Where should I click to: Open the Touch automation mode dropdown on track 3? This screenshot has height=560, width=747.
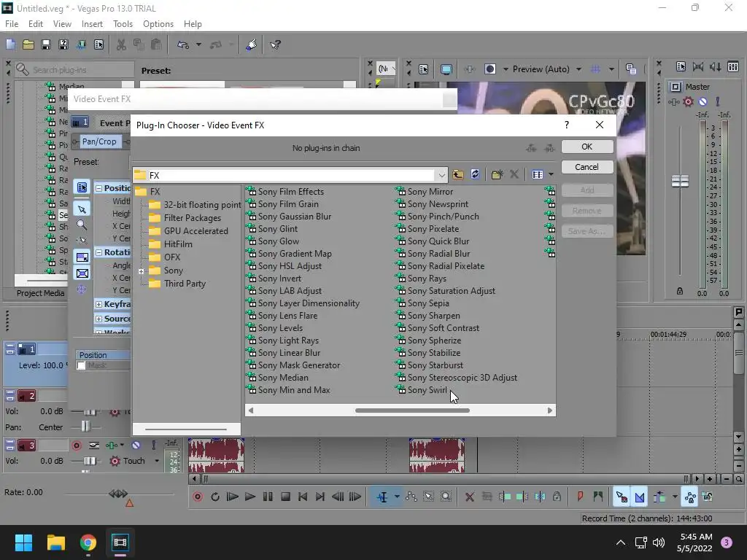tap(156, 461)
